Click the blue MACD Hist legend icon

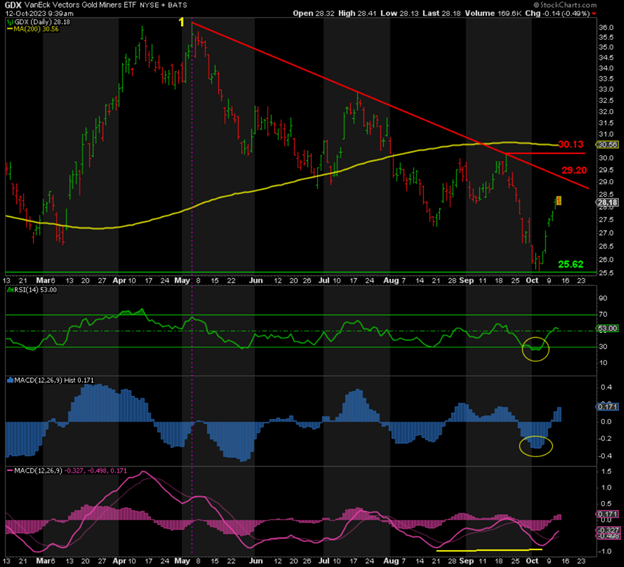coord(10,380)
